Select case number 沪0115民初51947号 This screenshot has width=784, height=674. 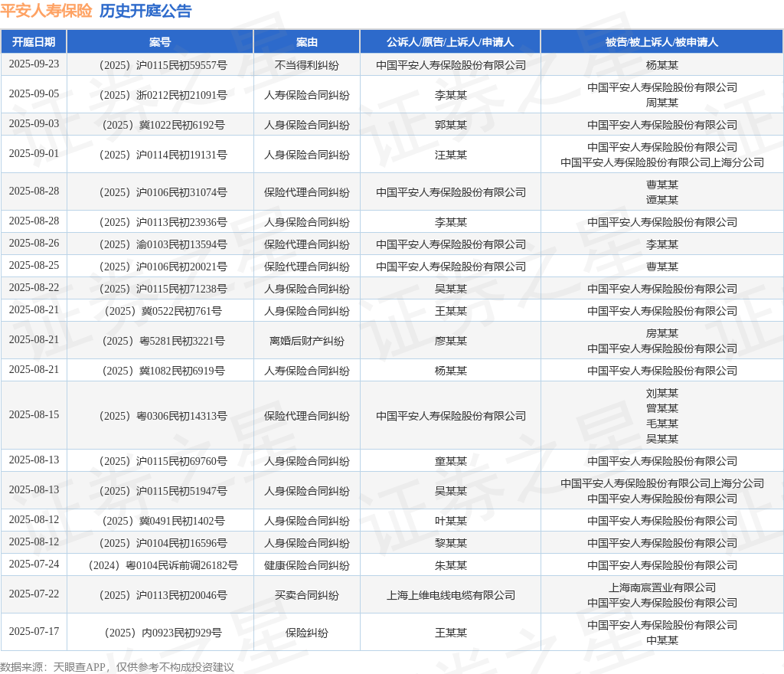(x=163, y=491)
